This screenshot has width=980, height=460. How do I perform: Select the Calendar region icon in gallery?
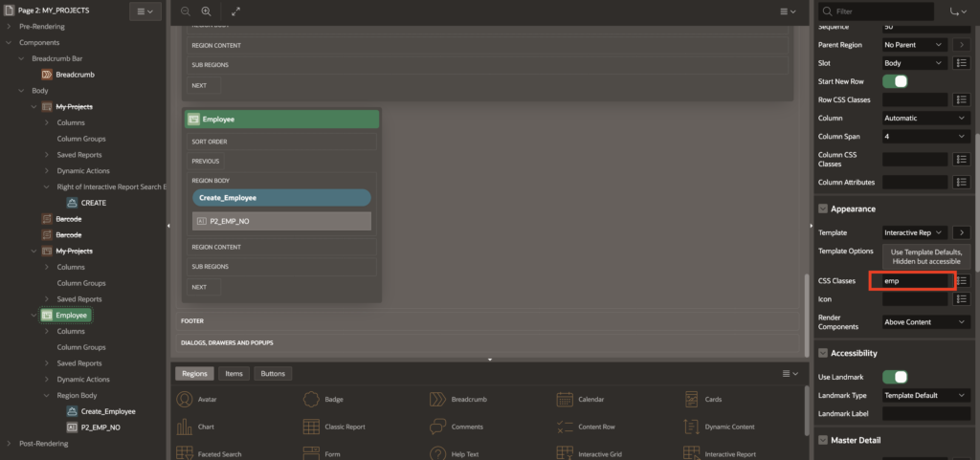tap(563, 399)
